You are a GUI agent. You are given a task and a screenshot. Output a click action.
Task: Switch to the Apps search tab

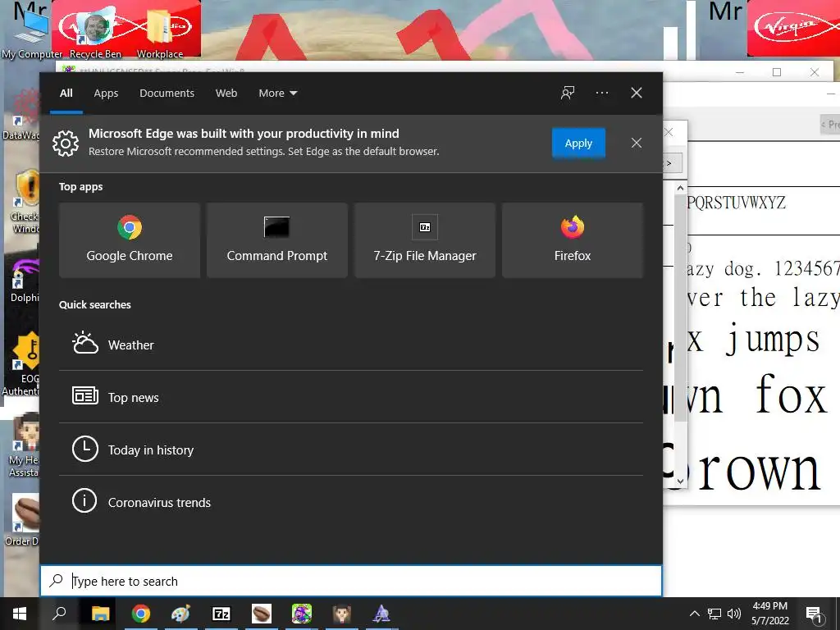[x=106, y=93]
